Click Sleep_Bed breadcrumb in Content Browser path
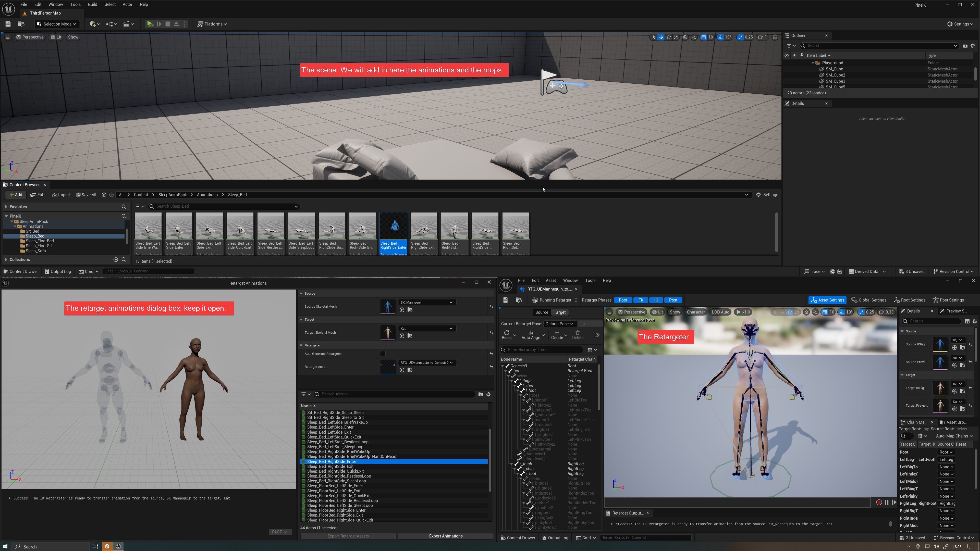The image size is (980, 551). click(x=237, y=195)
